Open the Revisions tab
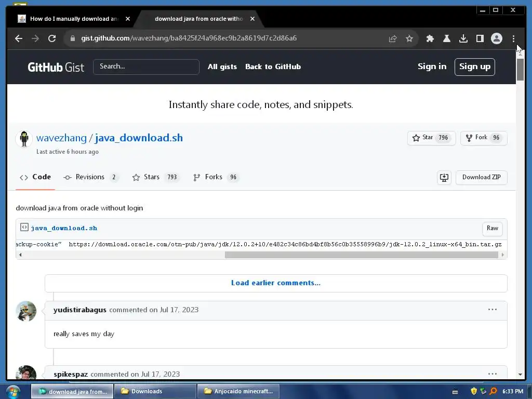 tap(90, 177)
